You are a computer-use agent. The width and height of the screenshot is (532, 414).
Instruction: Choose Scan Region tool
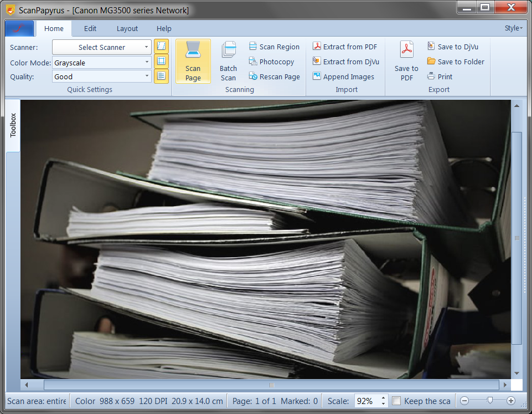coord(274,47)
